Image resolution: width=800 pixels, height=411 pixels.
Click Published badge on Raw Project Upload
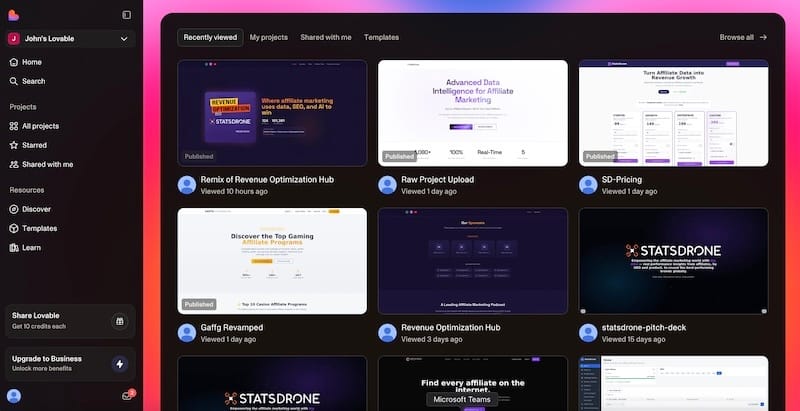click(399, 157)
